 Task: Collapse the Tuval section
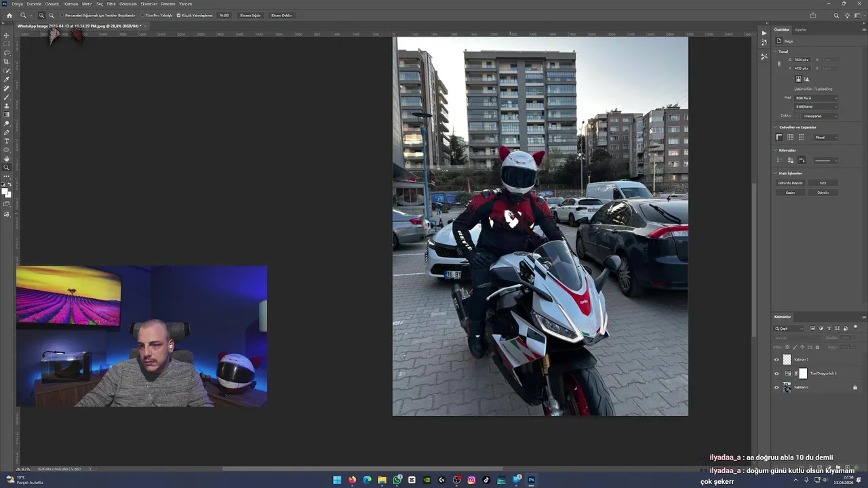click(x=775, y=52)
